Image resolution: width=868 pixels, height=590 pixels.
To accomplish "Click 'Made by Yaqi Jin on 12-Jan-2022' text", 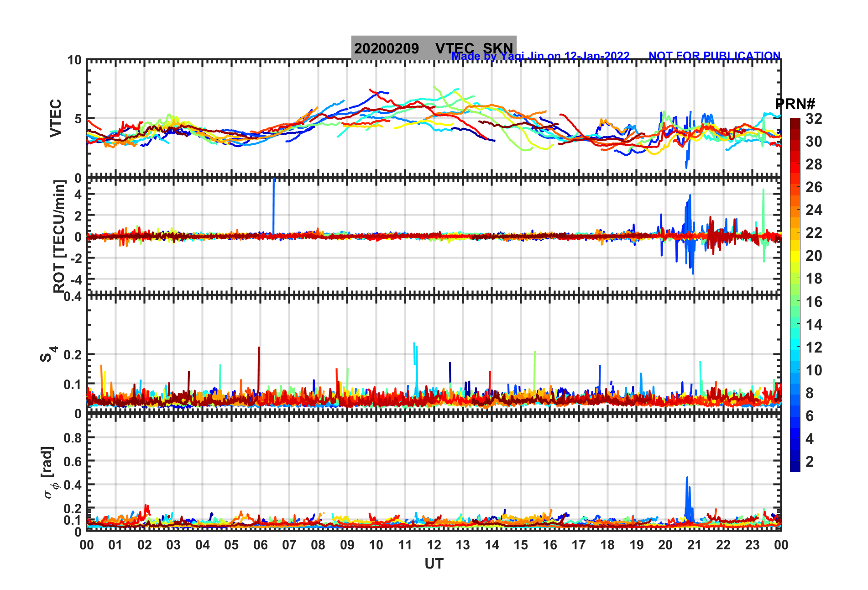I will pos(540,56).
